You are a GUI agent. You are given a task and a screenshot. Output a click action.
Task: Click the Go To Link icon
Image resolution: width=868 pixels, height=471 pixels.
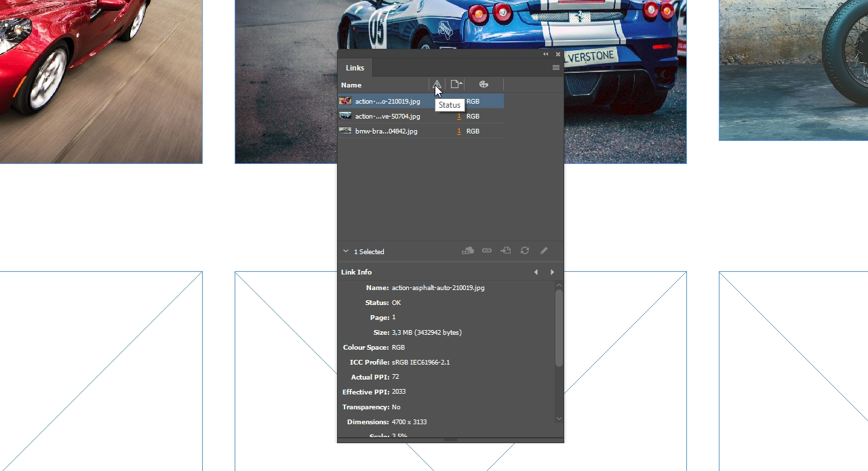click(506, 251)
